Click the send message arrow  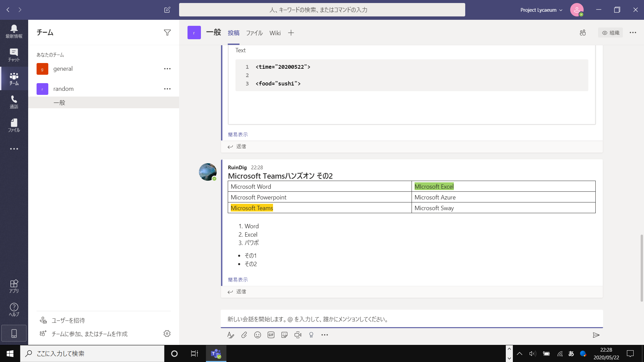[596, 335]
